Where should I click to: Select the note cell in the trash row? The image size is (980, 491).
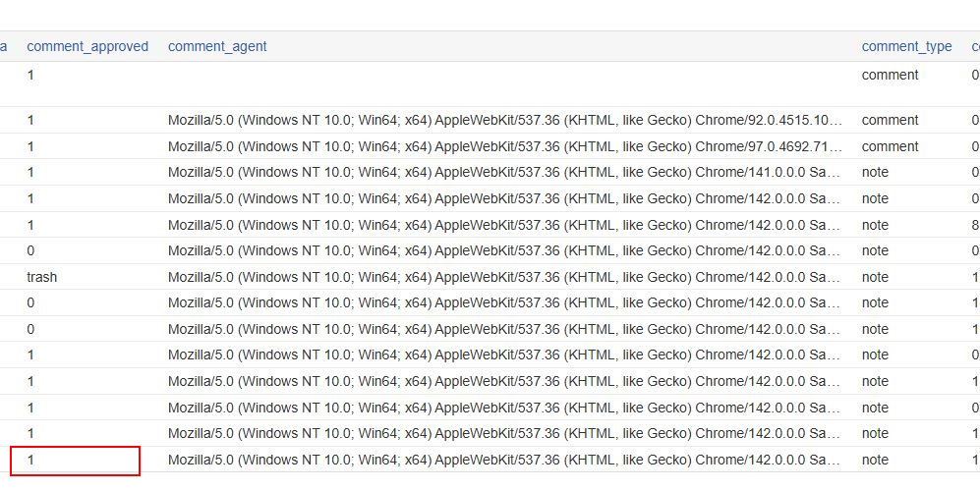875,277
